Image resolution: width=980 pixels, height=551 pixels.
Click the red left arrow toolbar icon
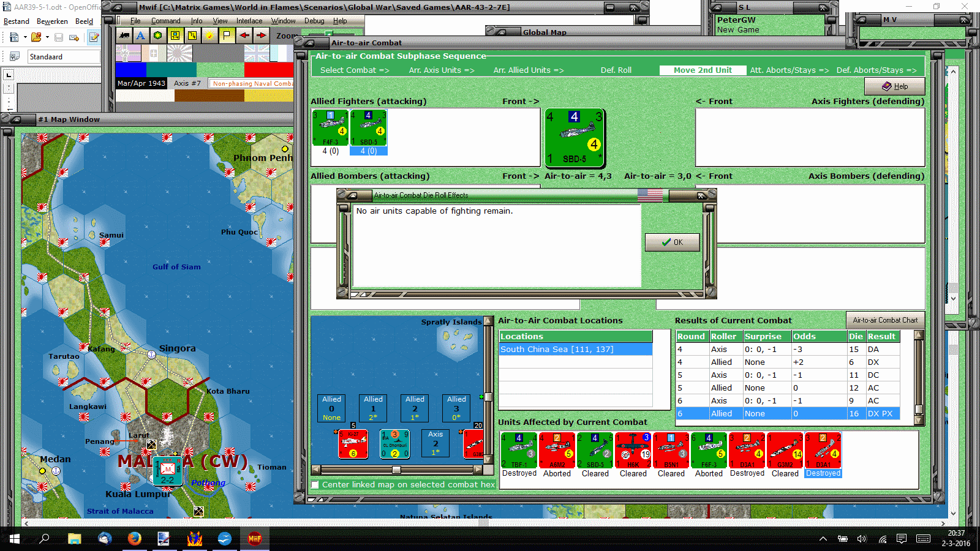tap(244, 36)
